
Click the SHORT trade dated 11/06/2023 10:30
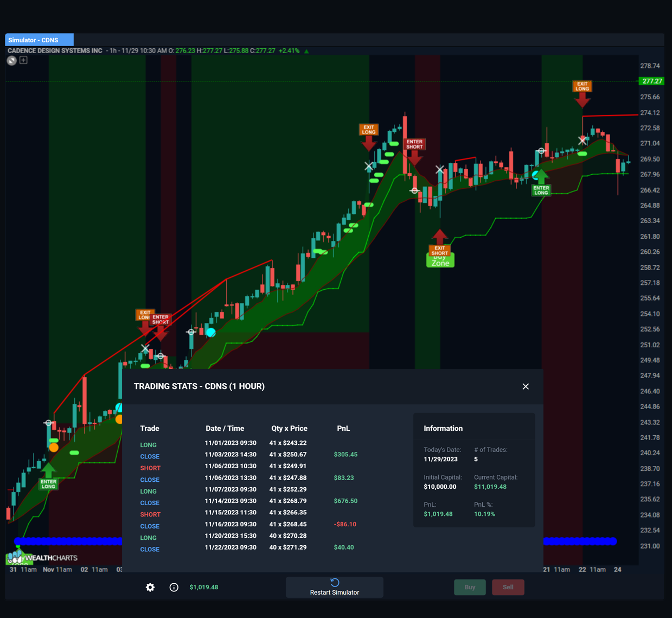tap(150, 468)
